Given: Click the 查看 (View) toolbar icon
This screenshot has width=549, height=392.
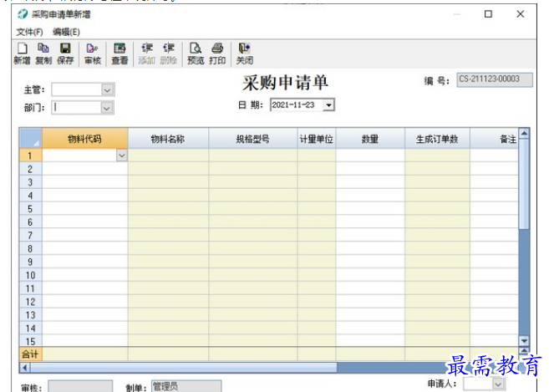Looking at the screenshot, I should (119, 53).
